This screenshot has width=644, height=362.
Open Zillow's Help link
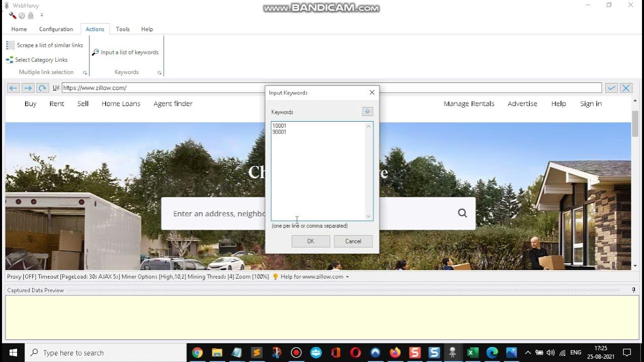click(558, 104)
